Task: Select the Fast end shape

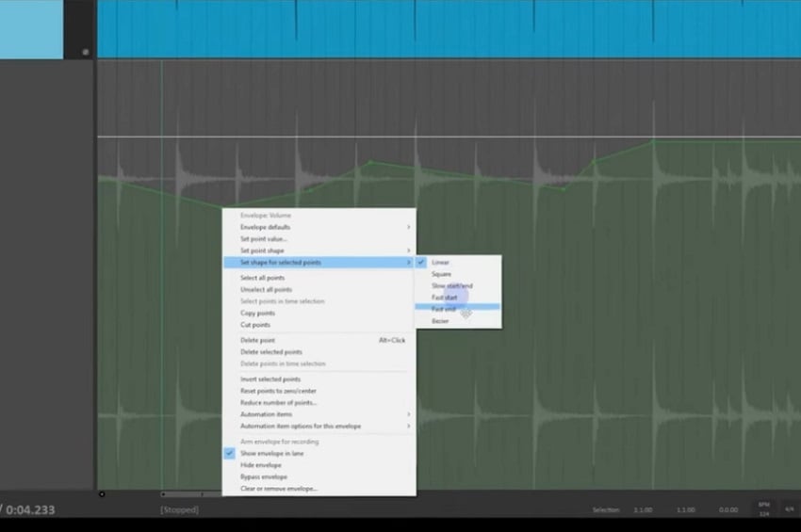Action: (458, 309)
